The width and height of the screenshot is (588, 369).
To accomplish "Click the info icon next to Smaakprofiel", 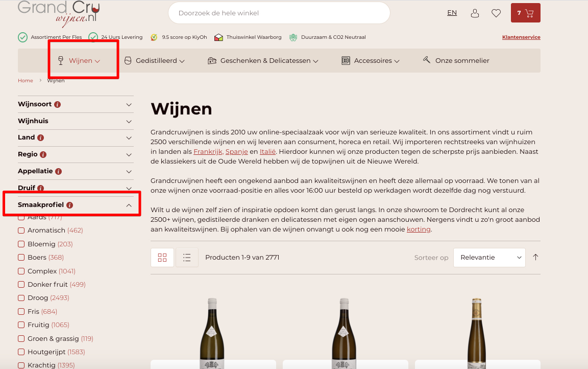I will tap(70, 205).
